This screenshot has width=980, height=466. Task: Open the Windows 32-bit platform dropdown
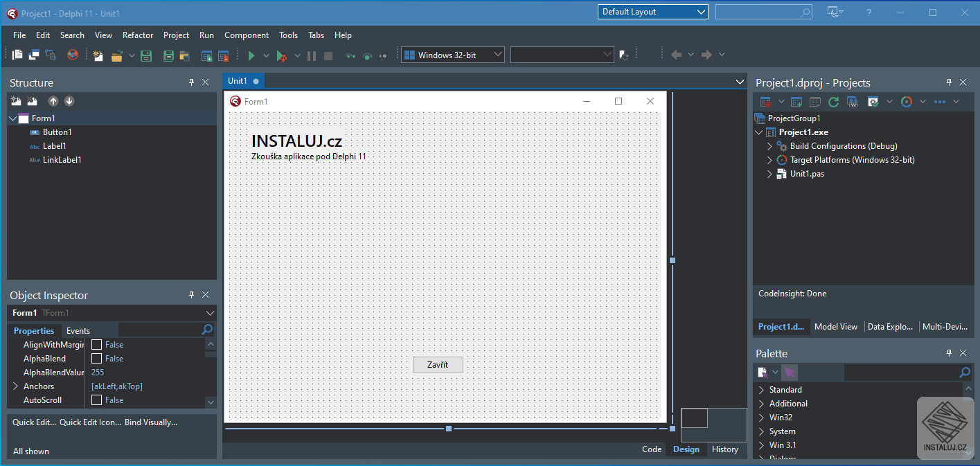tap(453, 55)
